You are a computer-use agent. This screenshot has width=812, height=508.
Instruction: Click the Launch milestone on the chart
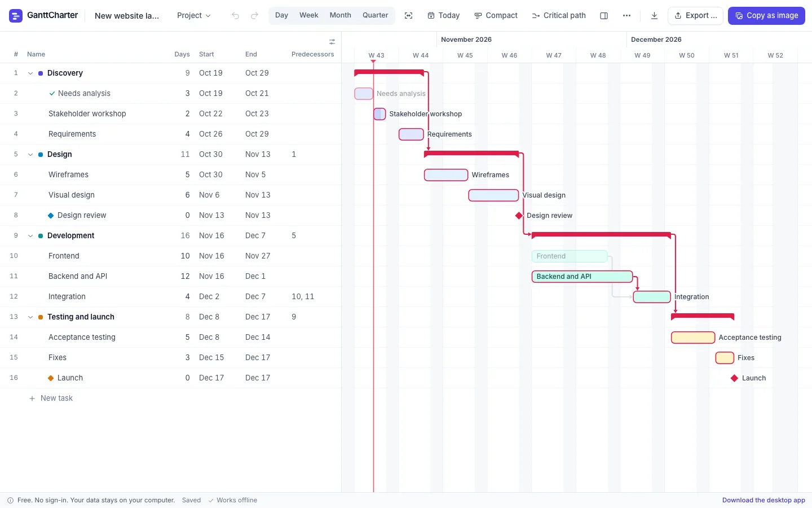[734, 378]
